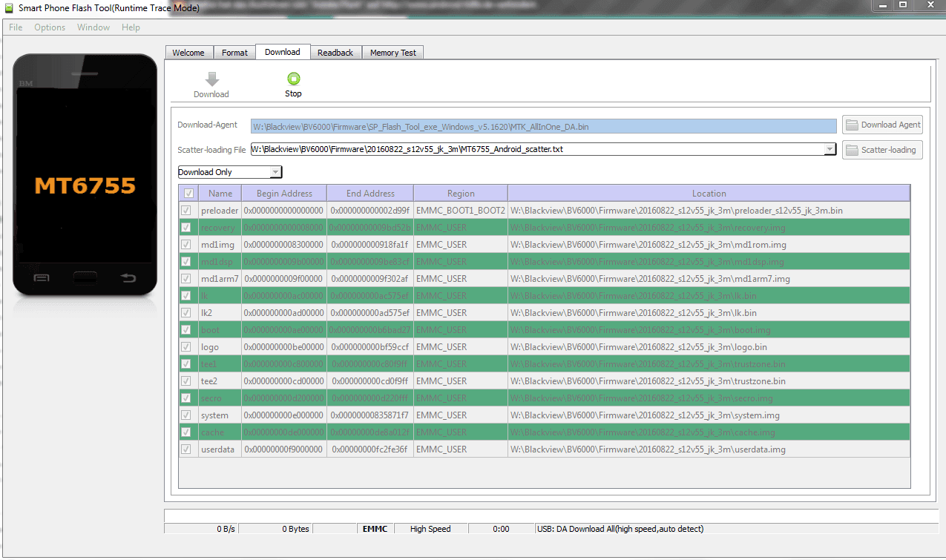Click the lk2 name cell

coord(220,313)
